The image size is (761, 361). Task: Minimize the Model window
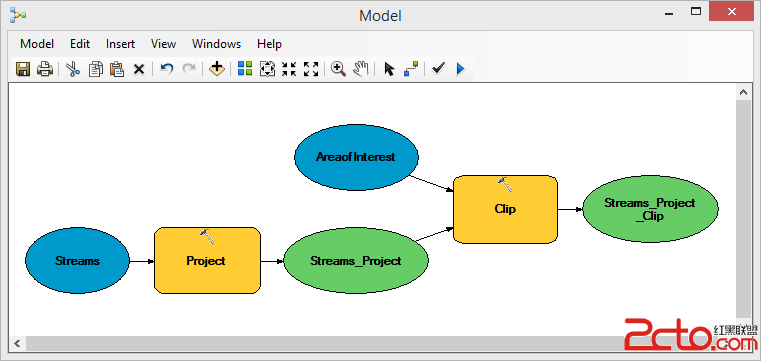point(669,13)
